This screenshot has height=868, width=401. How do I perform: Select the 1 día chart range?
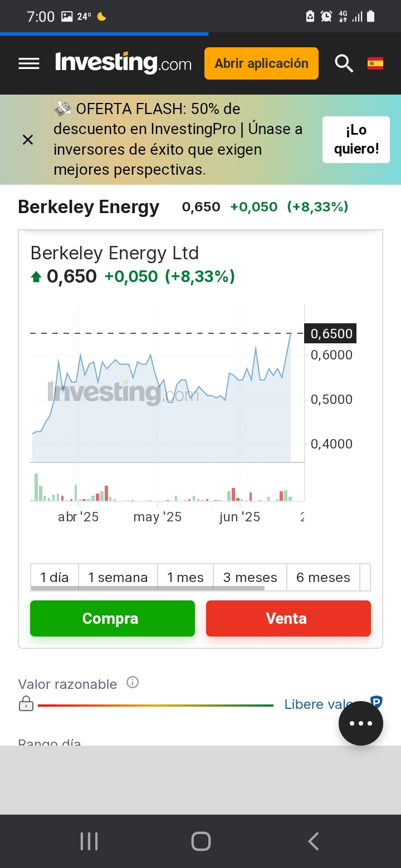pyautogui.click(x=55, y=578)
